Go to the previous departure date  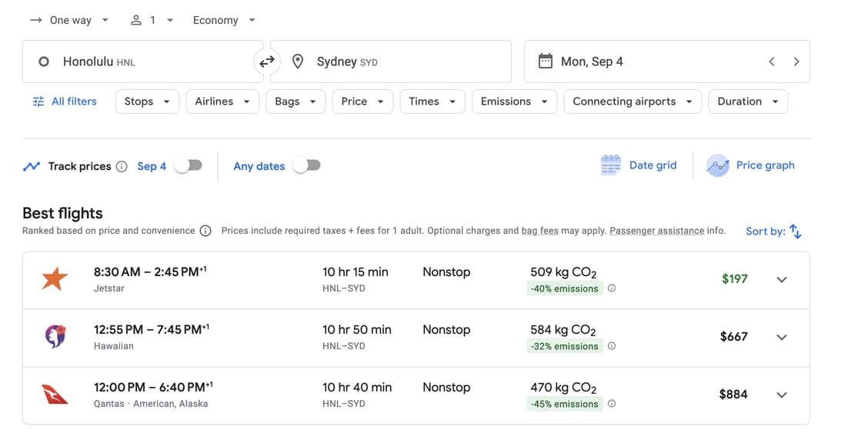tap(772, 62)
